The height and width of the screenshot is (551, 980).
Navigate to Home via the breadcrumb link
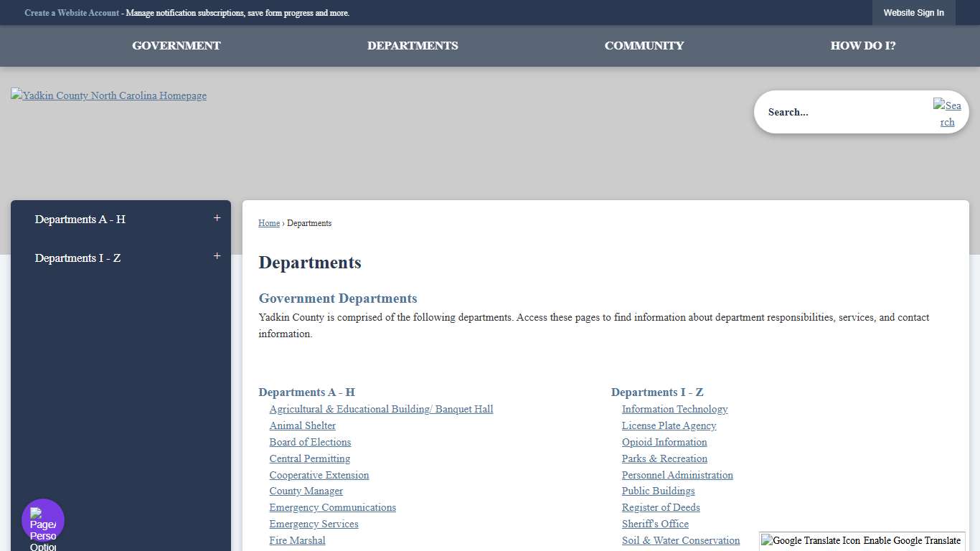click(x=268, y=223)
